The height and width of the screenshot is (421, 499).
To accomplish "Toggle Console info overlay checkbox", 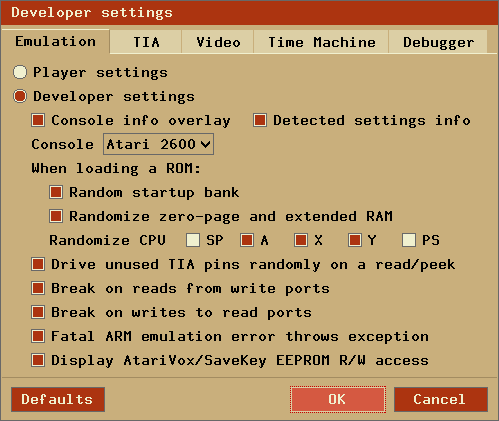I will 38,120.
